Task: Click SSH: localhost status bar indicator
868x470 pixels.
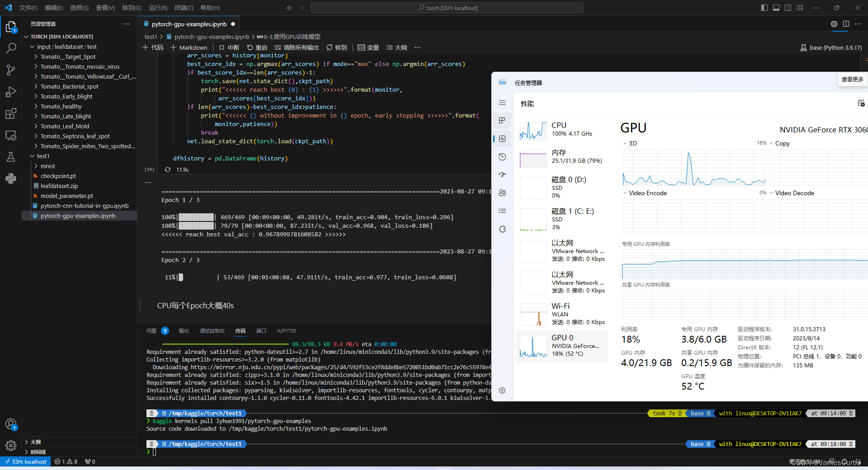Action: click(26, 461)
